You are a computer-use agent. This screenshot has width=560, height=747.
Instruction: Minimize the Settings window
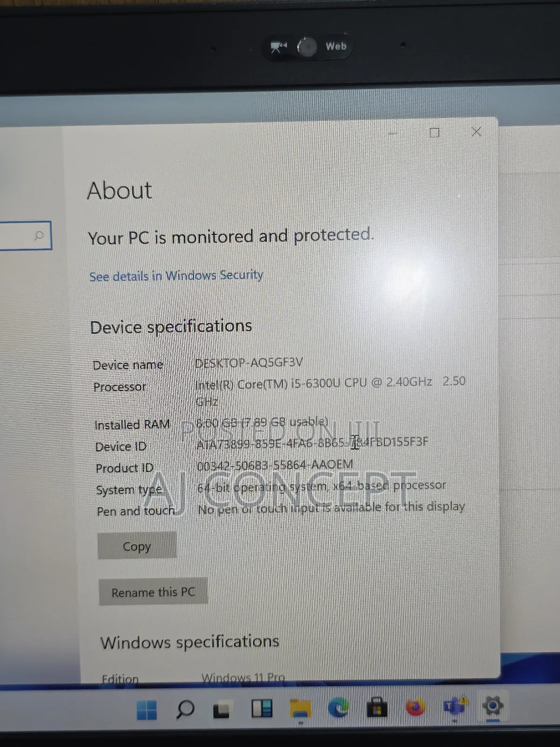392,134
